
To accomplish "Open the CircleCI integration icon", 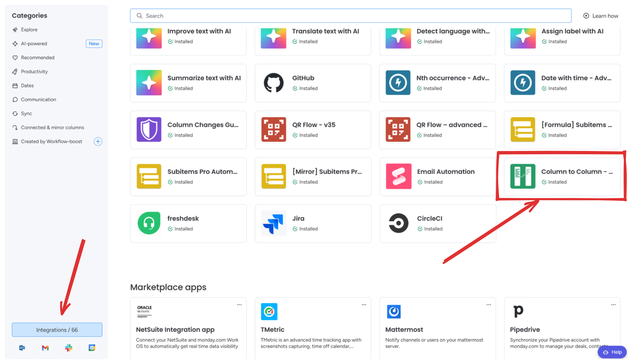I will coord(398,223).
